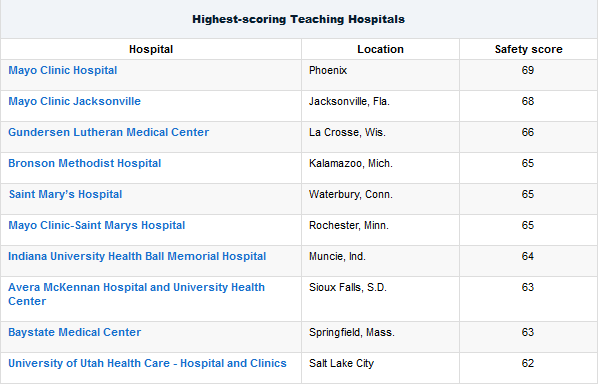Open the Mayo Clinic Hospital link
598x384 pixels.
click(x=63, y=71)
